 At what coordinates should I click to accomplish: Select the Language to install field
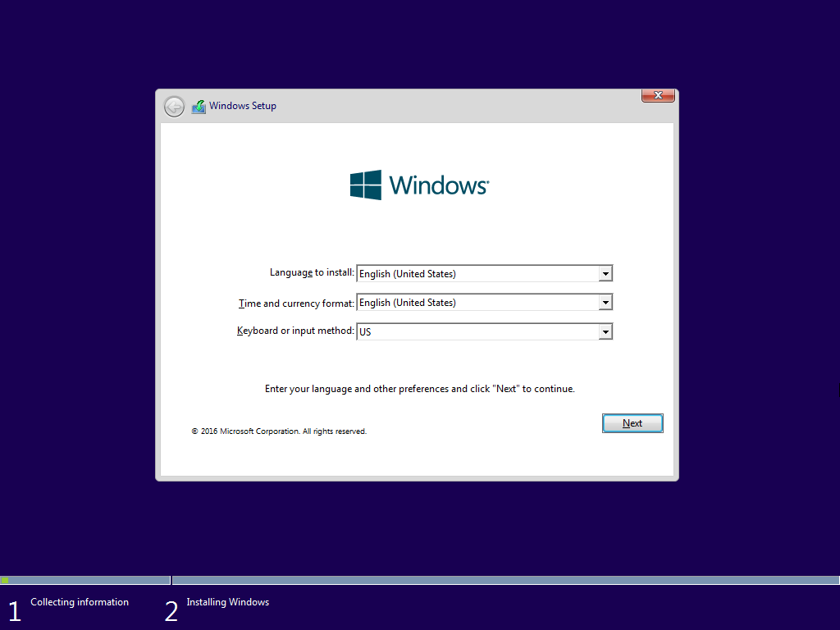click(477, 274)
